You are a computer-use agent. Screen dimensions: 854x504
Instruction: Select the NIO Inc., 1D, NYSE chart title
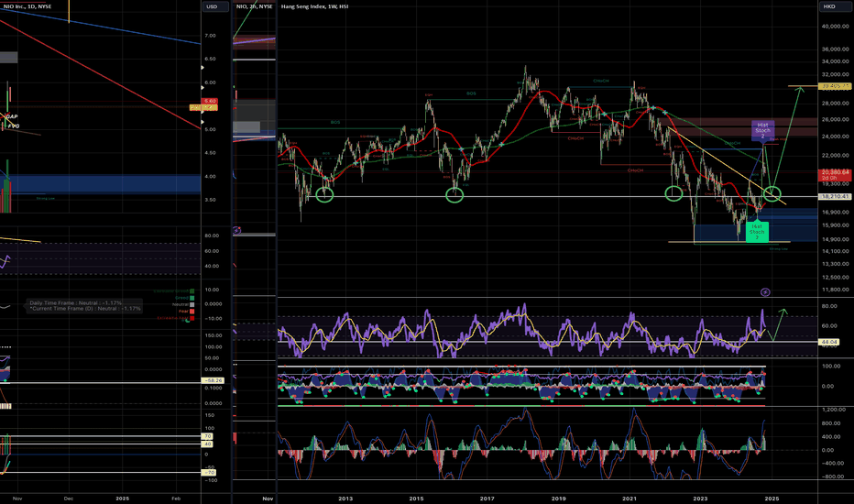[x=26, y=6]
